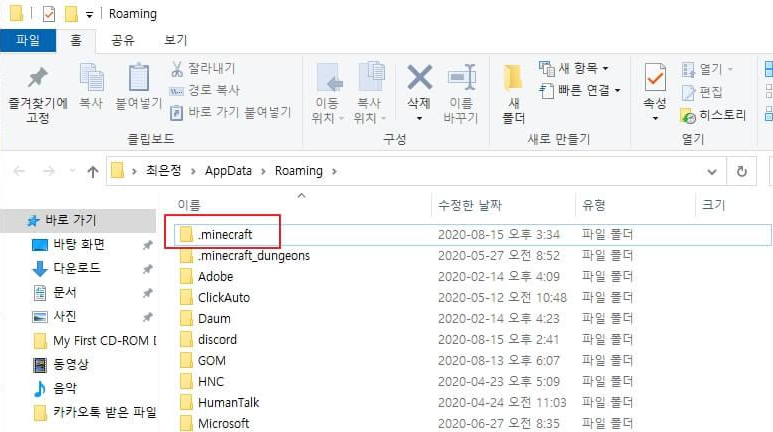Open 카카오톡 받은 파일 folder in sidebar
Screen dimensions: 773x432
(94, 412)
